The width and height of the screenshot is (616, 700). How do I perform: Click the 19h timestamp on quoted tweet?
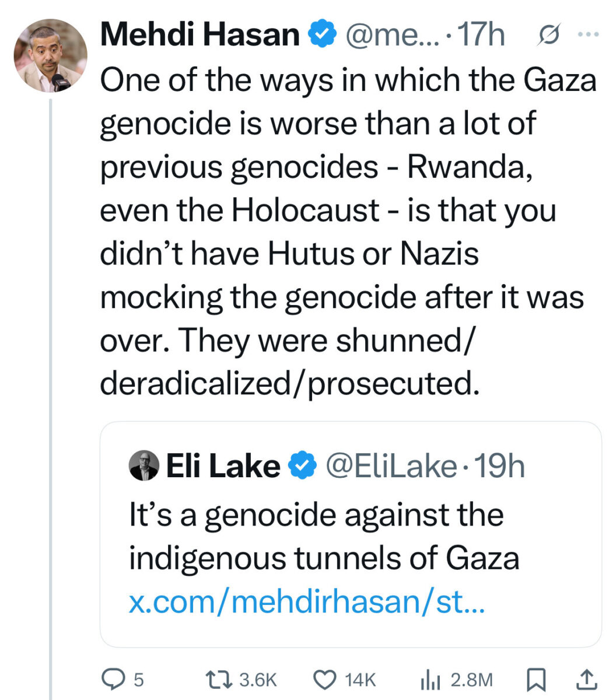[x=500, y=466]
